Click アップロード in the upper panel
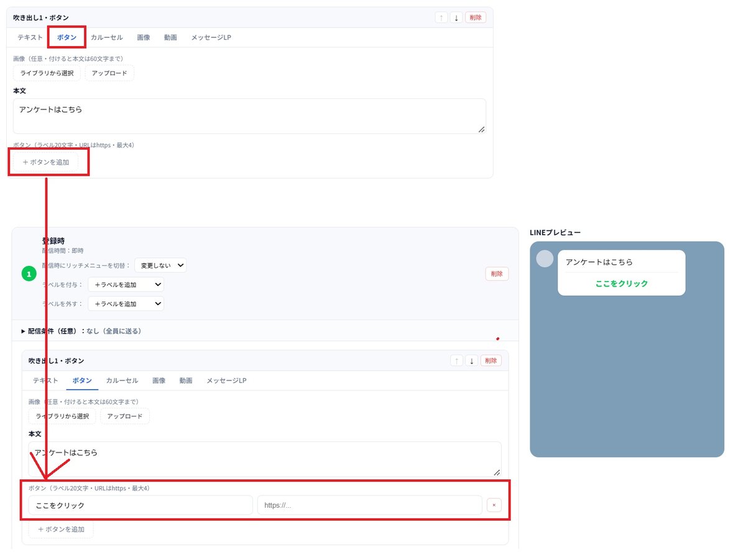The height and width of the screenshot is (560, 746). 109,73
